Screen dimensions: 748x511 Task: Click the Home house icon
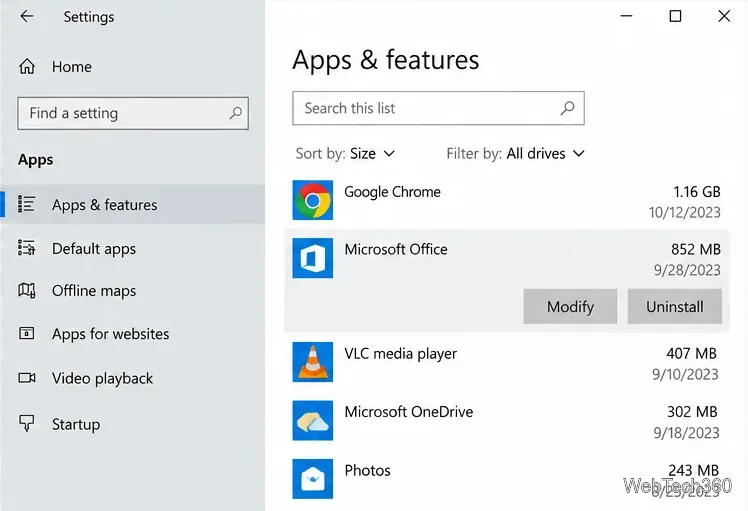click(x=27, y=66)
